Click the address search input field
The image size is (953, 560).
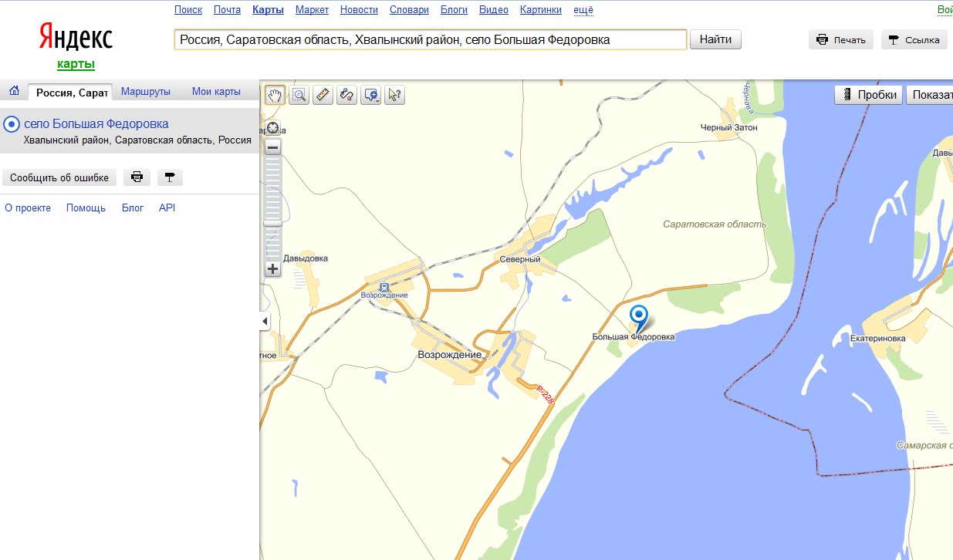[430, 39]
